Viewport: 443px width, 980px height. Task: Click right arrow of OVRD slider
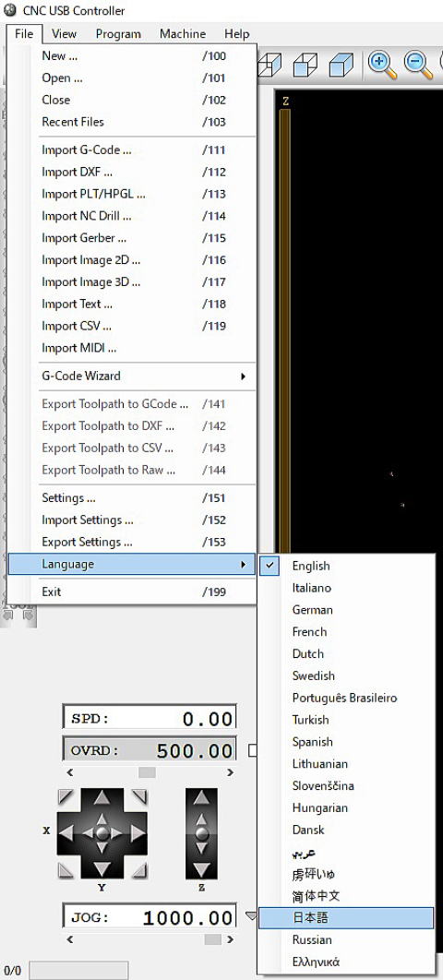pos(230,772)
